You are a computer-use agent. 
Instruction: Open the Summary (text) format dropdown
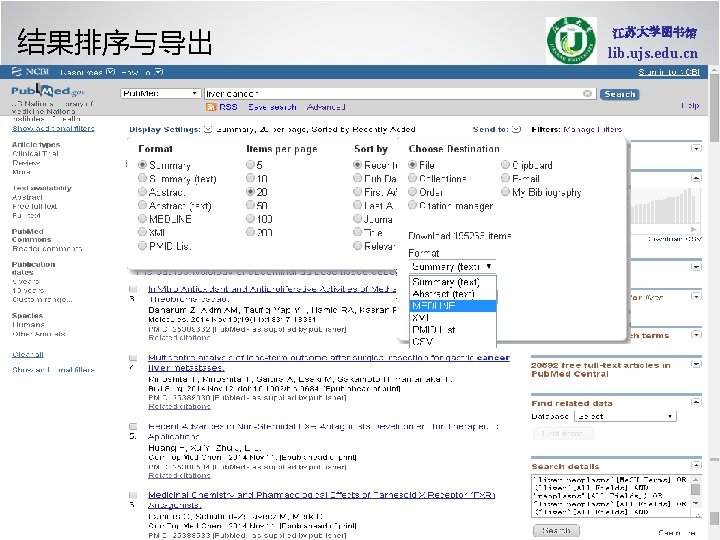click(452, 266)
